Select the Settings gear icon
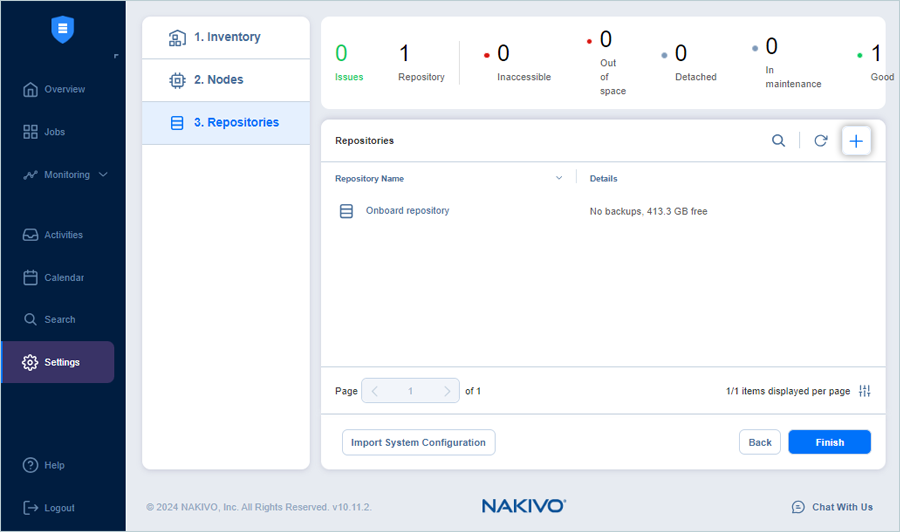This screenshot has width=900, height=532. pos(30,362)
